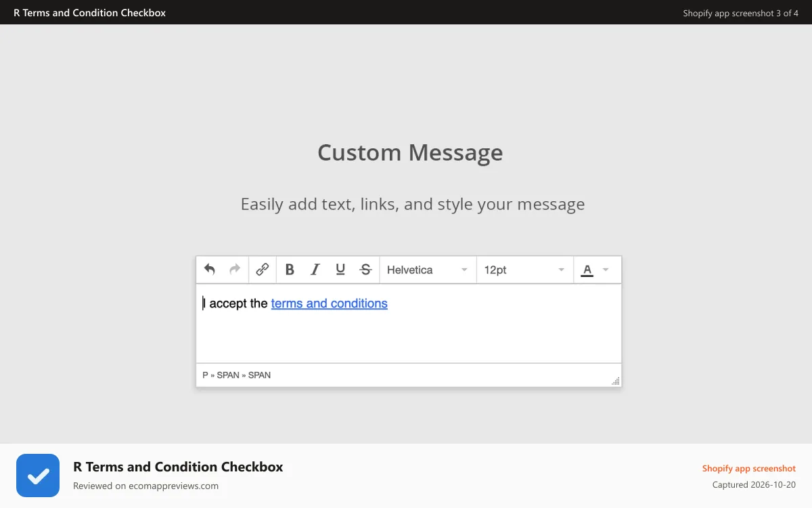Click the redo arrow icon
The width and height of the screenshot is (812, 508).
(x=235, y=270)
